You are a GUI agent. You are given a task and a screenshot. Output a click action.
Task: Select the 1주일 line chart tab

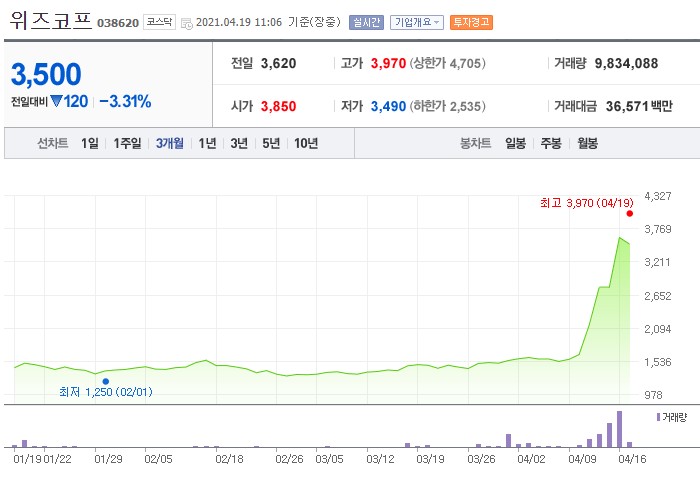pos(127,143)
